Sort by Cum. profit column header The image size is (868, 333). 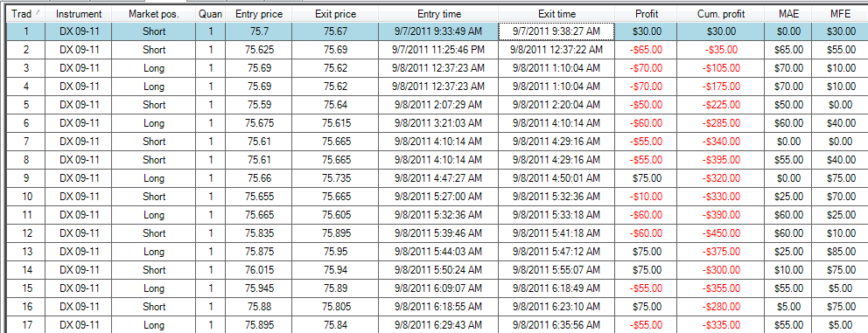(x=720, y=14)
